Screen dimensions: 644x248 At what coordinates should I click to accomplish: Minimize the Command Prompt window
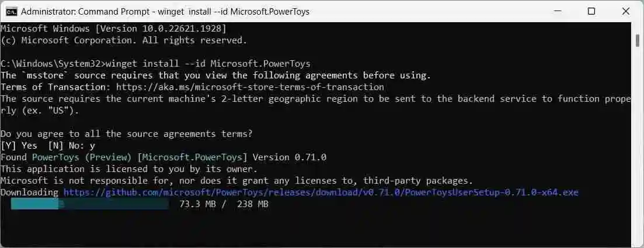557,12
